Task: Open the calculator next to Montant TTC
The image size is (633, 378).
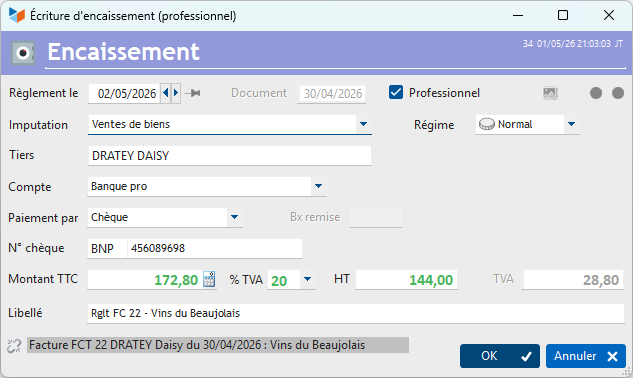Action: pos(209,279)
